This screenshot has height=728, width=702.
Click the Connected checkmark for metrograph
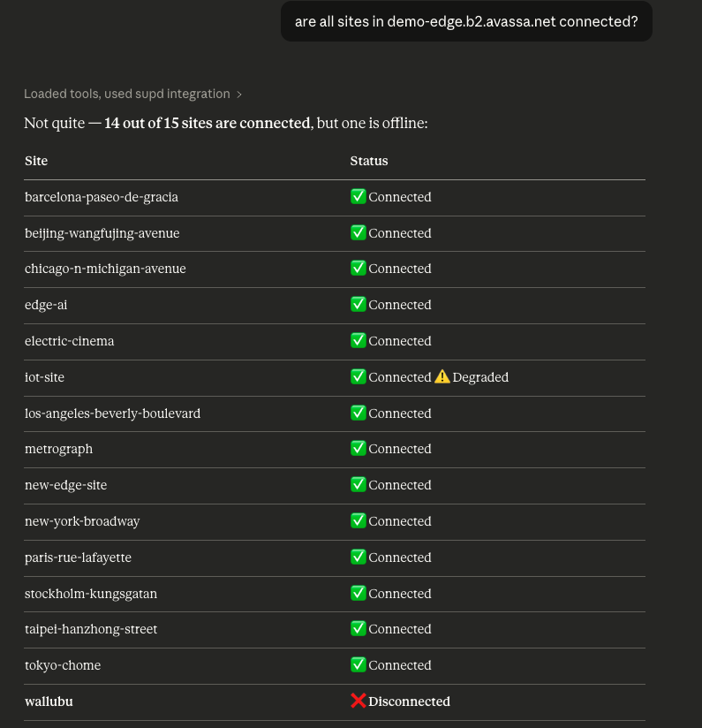(x=359, y=448)
